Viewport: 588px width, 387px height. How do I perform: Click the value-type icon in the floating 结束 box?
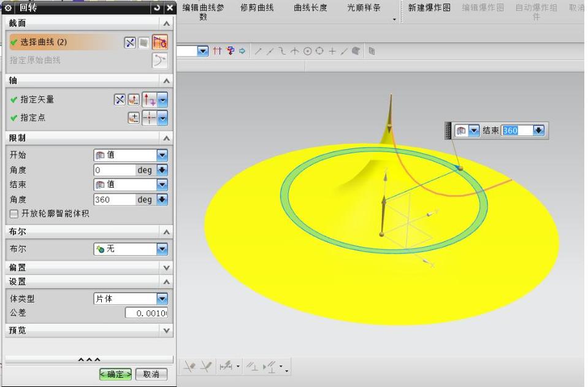pyautogui.click(x=461, y=131)
